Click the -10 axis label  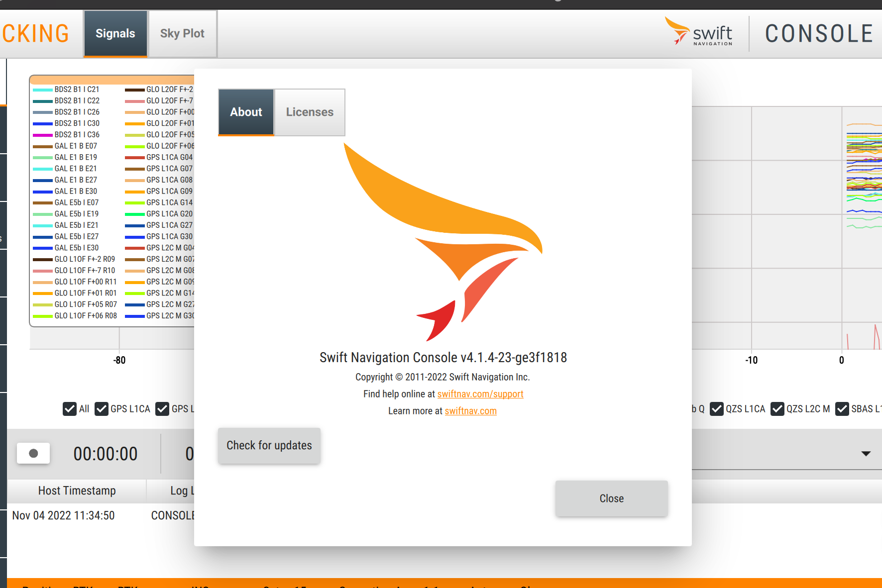752,360
